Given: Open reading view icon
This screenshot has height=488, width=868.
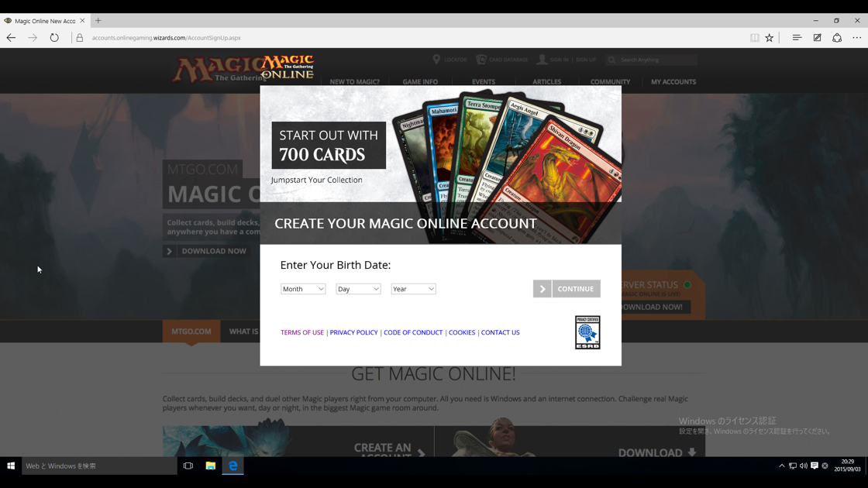Looking at the screenshot, I should click(x=754, y=38).
